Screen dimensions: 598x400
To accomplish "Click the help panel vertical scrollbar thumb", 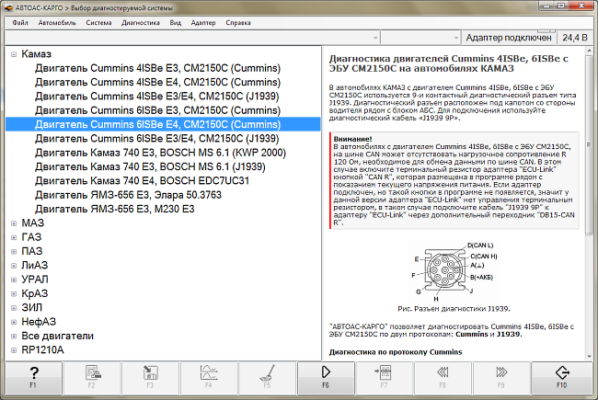I will coord(589,145).
